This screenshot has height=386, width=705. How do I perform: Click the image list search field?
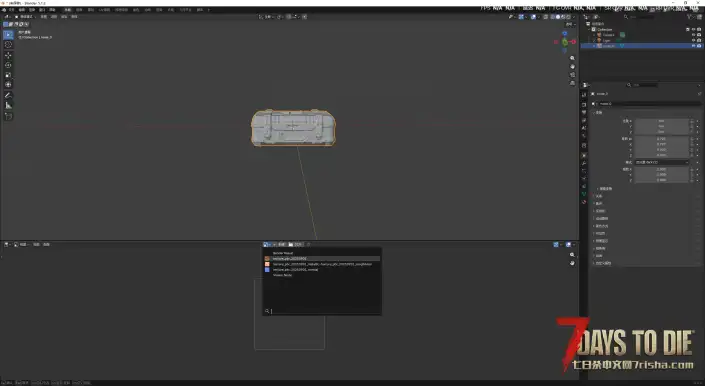click(322, 311)
